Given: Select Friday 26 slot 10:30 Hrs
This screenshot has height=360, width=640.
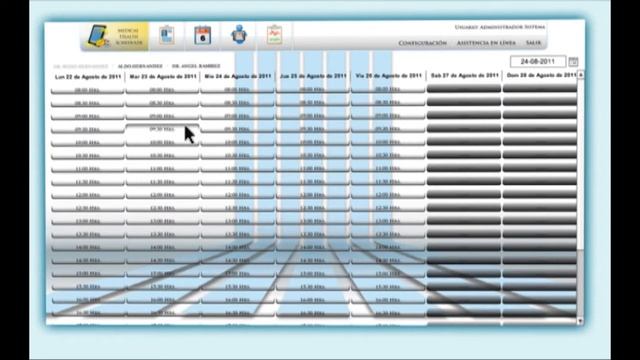Looking at the screenshot, I should tap(388, 156).
